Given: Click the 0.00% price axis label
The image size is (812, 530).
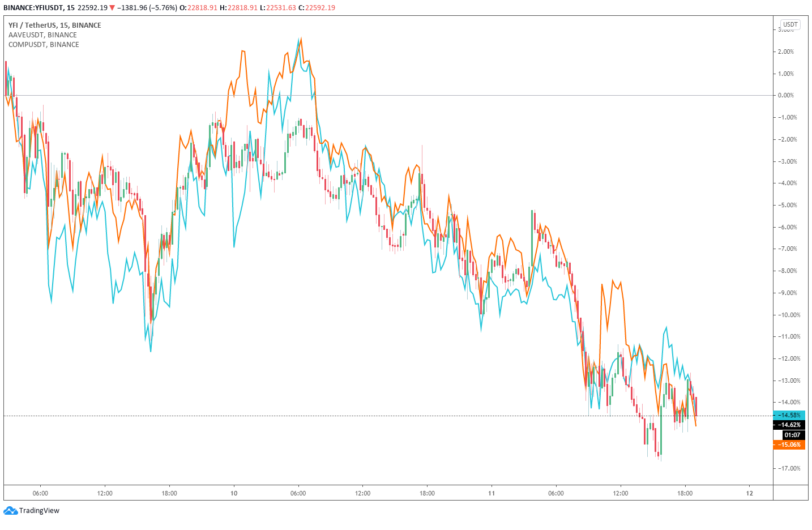Looking at the screenshot, I should pyautogui.click(x=786, y=95).
